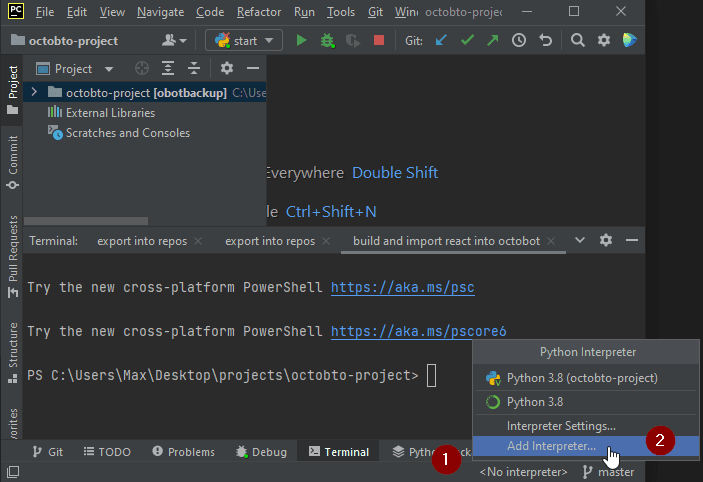This screenshot has height=482, width=703.
Task: Open the Tools menu
Action: pyautogui.click(x=341, y=12)
